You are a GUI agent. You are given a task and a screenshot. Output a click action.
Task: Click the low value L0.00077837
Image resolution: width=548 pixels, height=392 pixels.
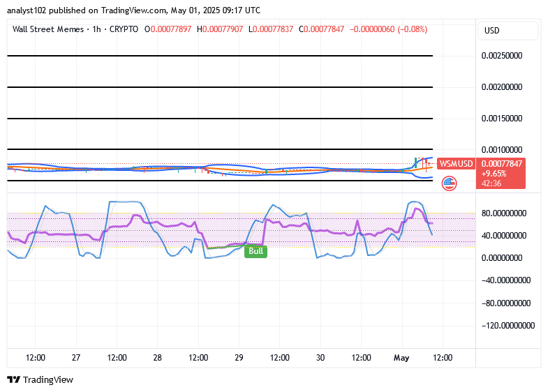click(271, 29)
